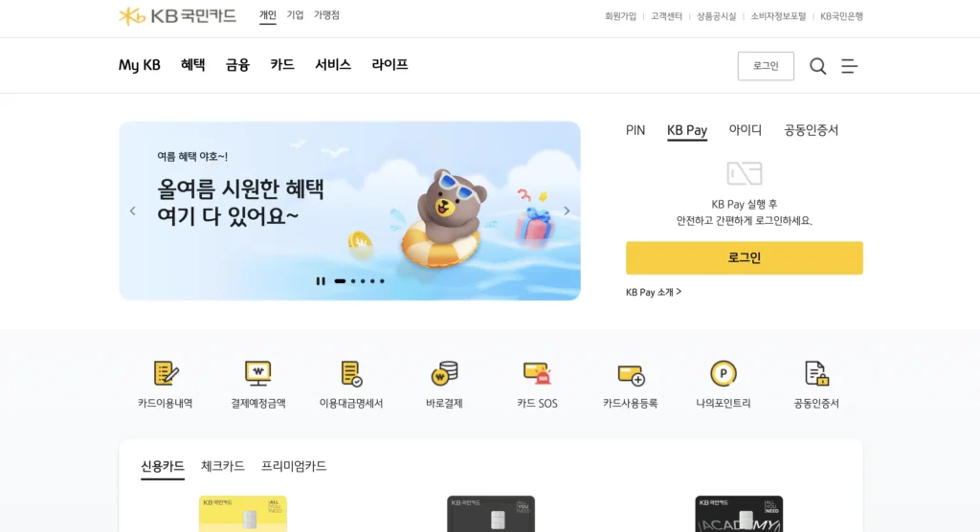Open 카드 SOS icon
Image resolution: width=980 pixels, height=532 pixels.
click(538, 373)
